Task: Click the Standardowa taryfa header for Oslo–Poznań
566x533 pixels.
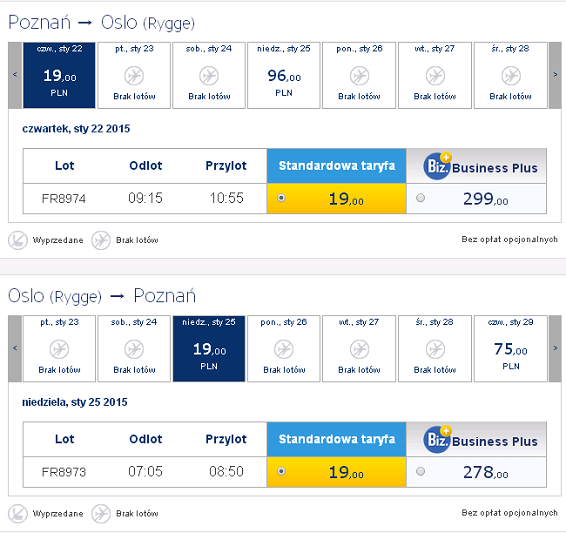Action: (337, 439)
